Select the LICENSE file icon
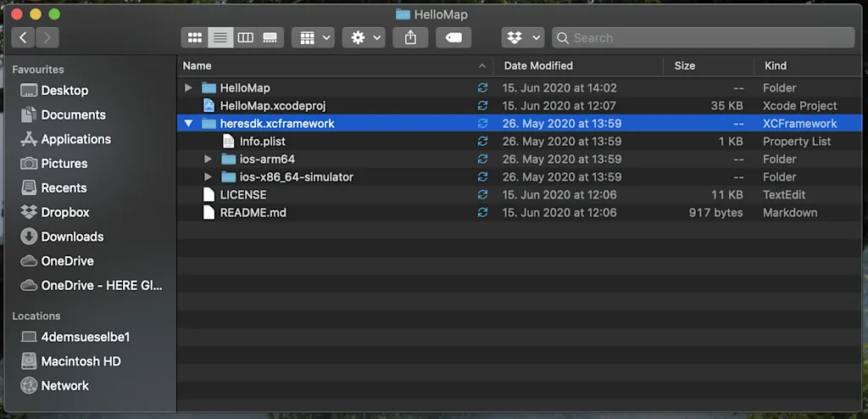 [209, 194]
